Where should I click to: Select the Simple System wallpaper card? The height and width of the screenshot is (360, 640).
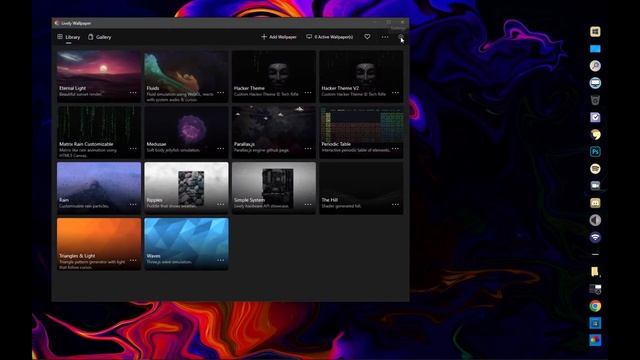(274, 188)
